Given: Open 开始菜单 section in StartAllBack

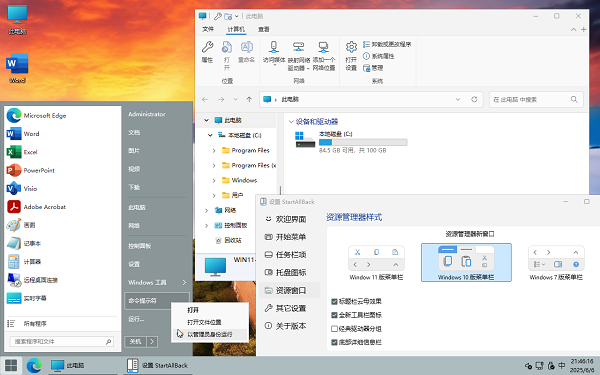Looking at the screenshot, I should tap(290, 237).
